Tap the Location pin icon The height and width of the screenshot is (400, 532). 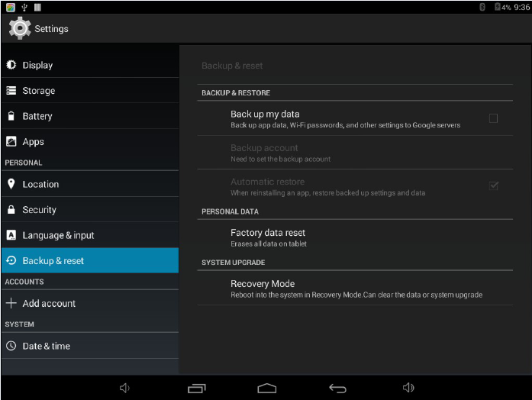pos(11,183)
